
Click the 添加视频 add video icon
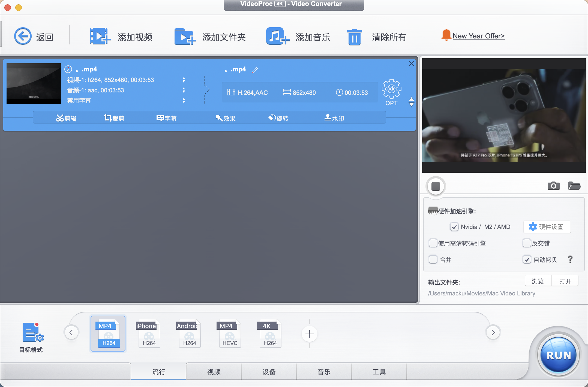click(100, 36)
